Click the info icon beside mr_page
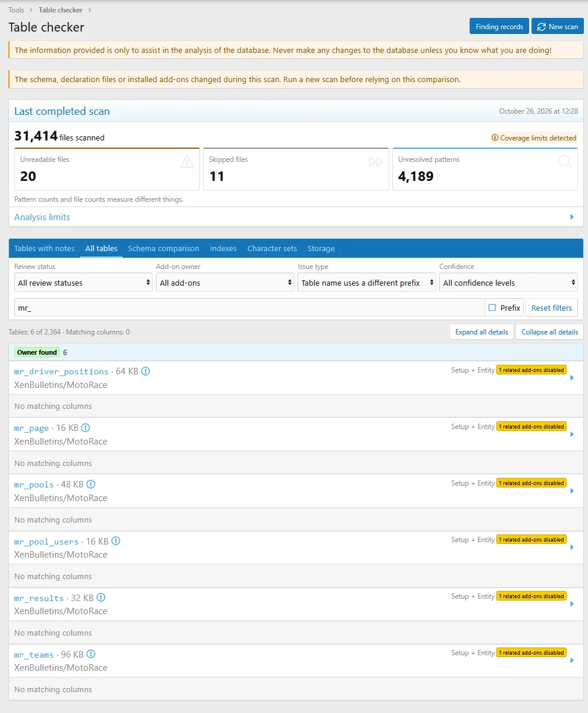The width and height of the screenshot is (588, 713). point(86,428)
